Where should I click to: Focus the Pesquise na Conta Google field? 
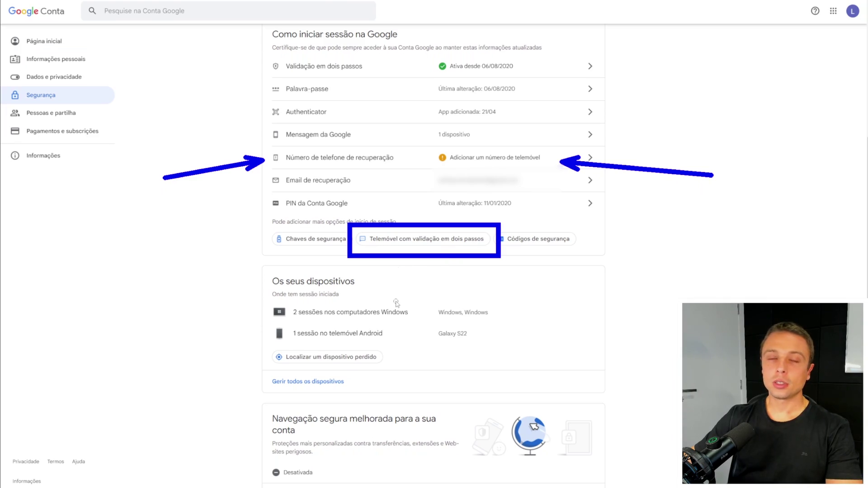coord(228,11)
